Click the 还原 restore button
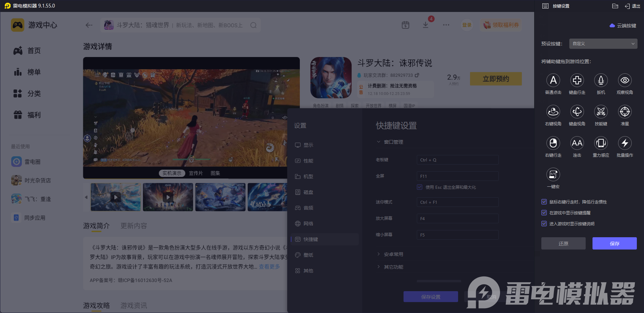 pos(563,243)
